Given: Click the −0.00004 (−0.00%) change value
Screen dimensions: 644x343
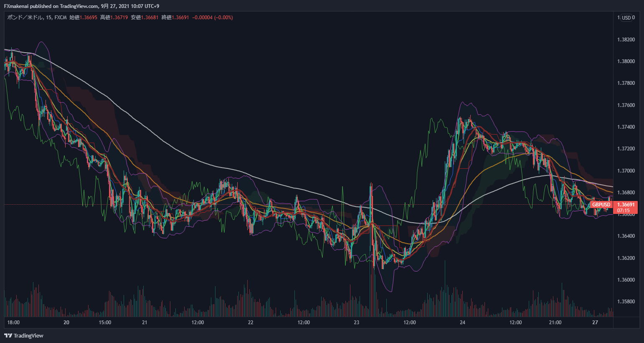Looking at the screenshot, I should coord(212,18).
